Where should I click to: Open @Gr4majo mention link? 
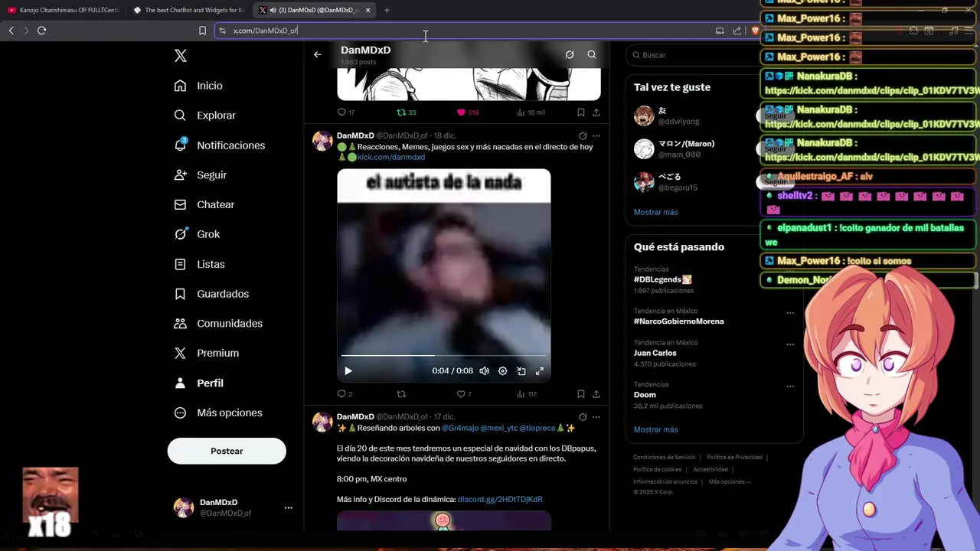[x=460, y=429]
